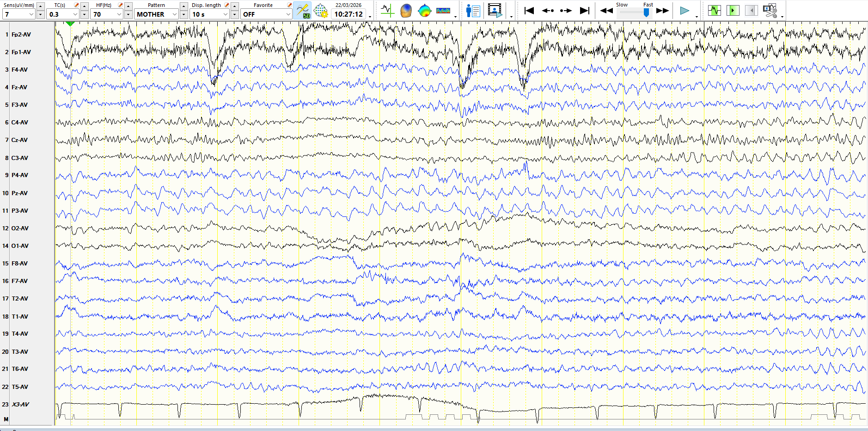868x431 pixels.
Task: Select the Fp2-AV channel label
Action: coord(21,35)
